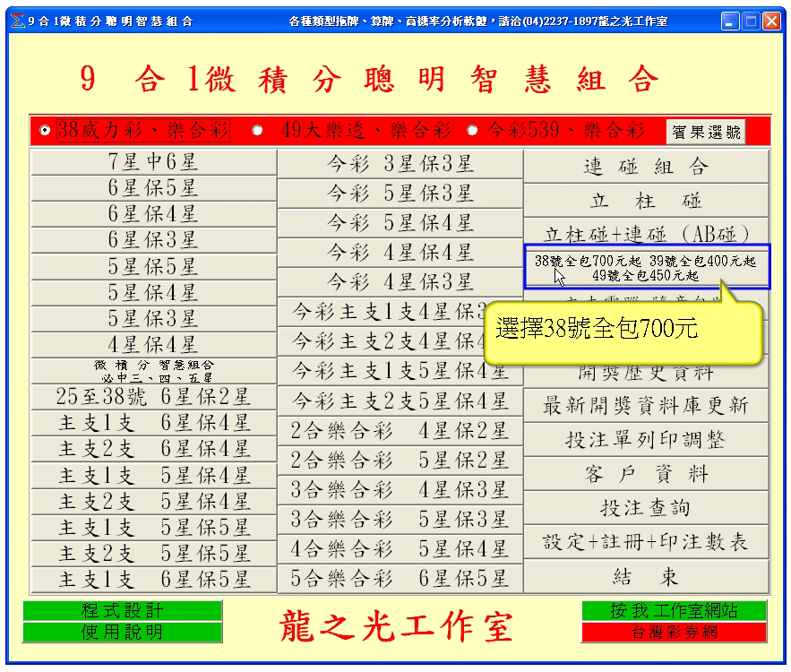Open 今彩 3星保3星
The height and width of the screenshot is (672, 791).
400,164
